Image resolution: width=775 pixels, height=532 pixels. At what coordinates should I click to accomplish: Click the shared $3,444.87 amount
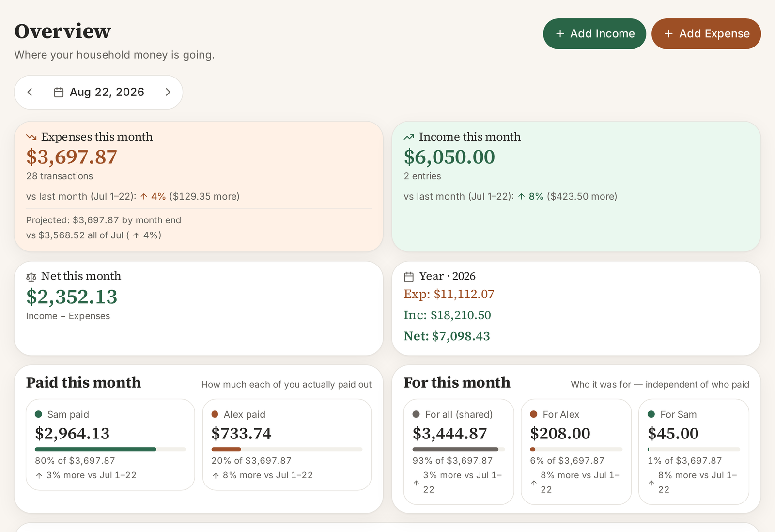coord(450,433)
